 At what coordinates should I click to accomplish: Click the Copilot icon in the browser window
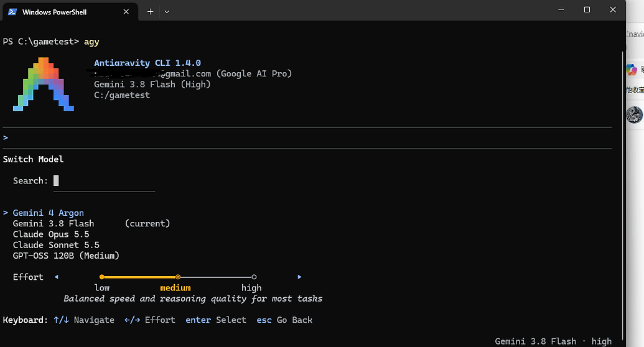click(632, 70)
